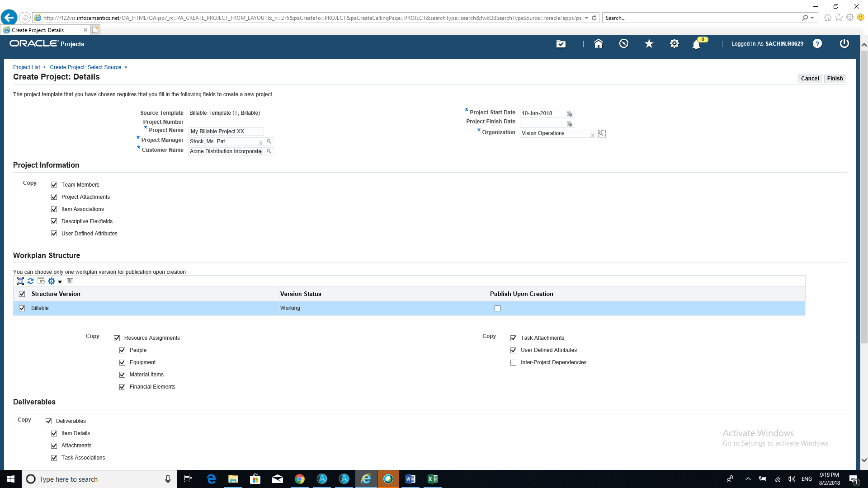Check Publish Upon Creation for Billable row

click(x=498, y=309)
